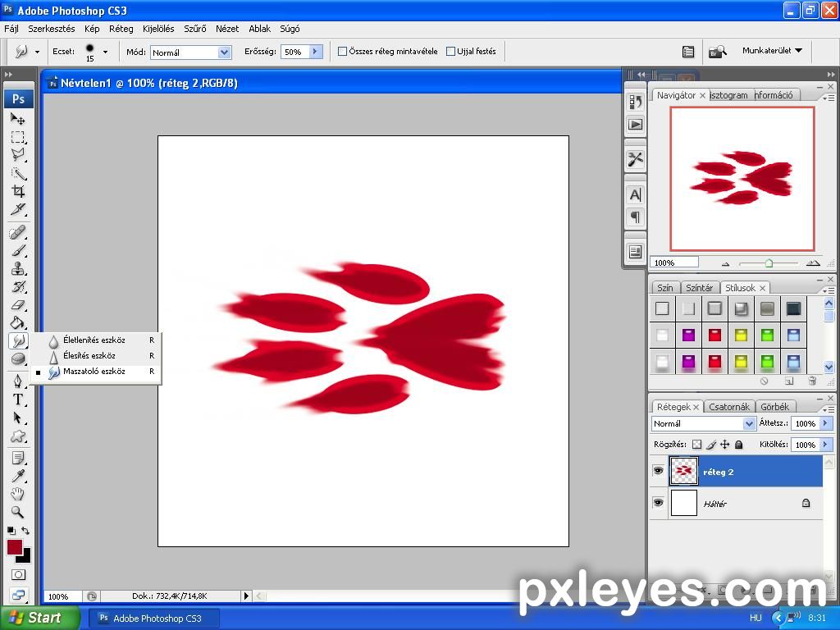Toggle lock position icon
Viewport: 840px width, 630px height.
point(725,444)
